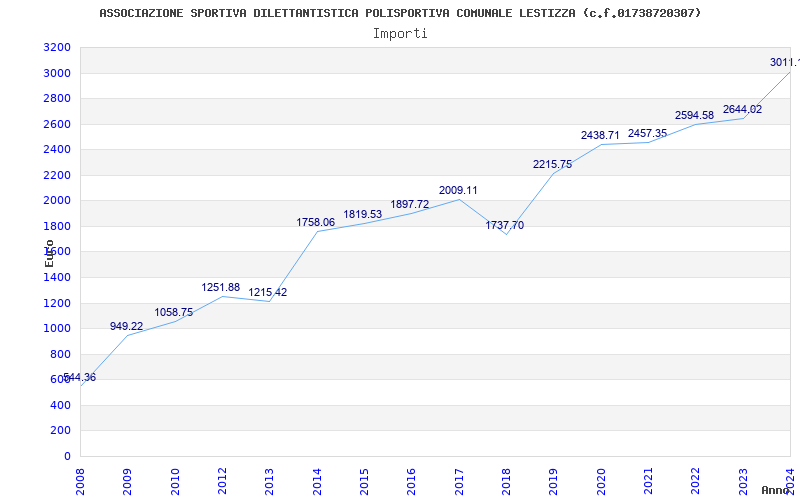Click the data label 949.22
Viewport: 800px width, 500px height.
(127, 326)
